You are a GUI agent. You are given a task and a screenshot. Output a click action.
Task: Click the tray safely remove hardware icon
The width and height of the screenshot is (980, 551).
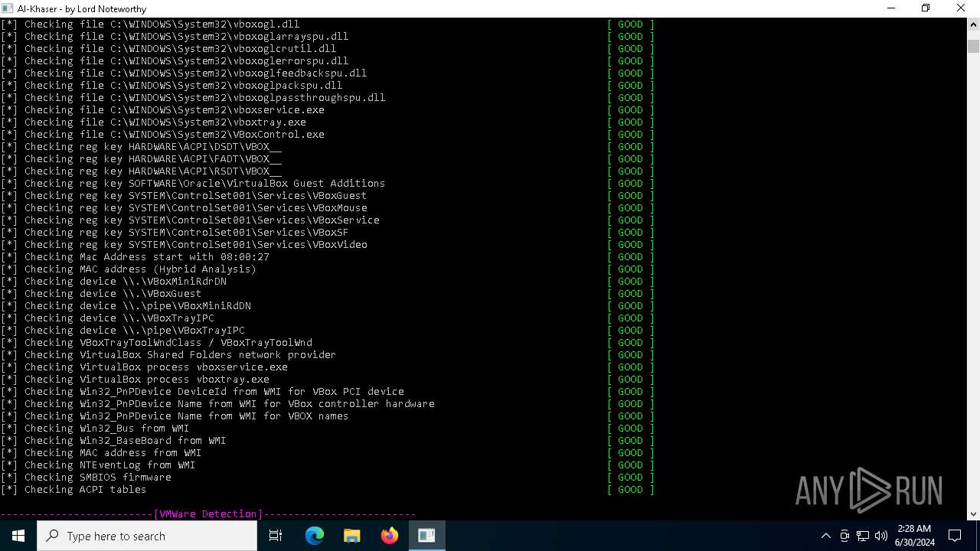844,536
